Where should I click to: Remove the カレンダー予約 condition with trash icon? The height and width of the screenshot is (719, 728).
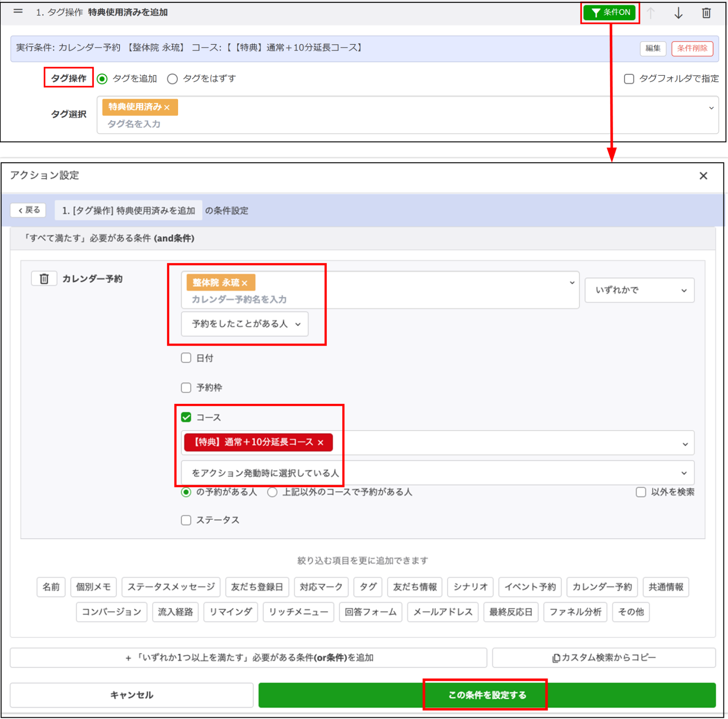click(x=44, y=279)
